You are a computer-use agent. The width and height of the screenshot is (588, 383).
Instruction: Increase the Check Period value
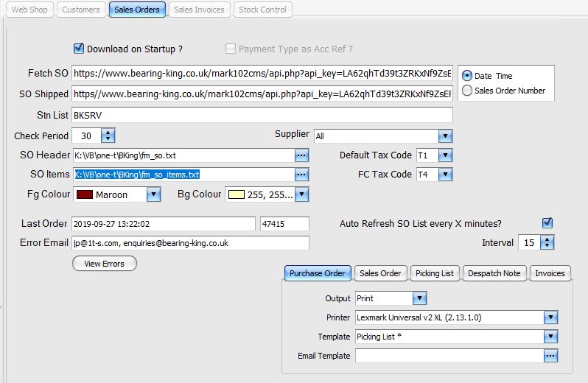[108, 132]
